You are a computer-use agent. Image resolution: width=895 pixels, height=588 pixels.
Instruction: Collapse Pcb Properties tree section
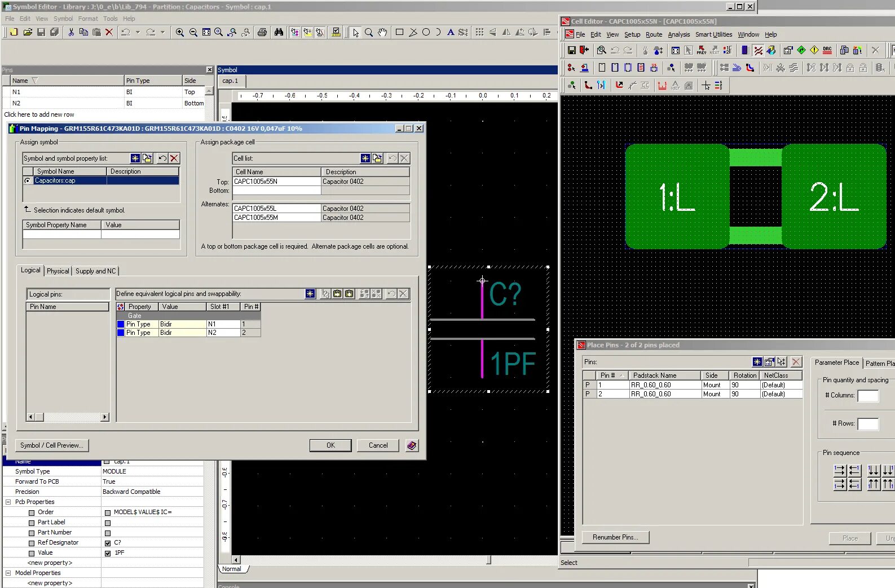click(8, 502)
